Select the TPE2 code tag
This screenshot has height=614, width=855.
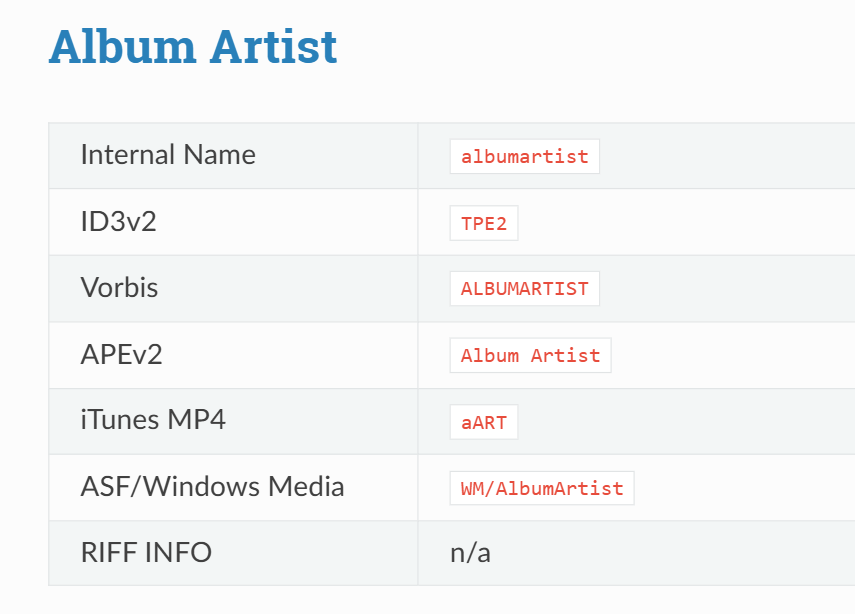tap(484, 224)
